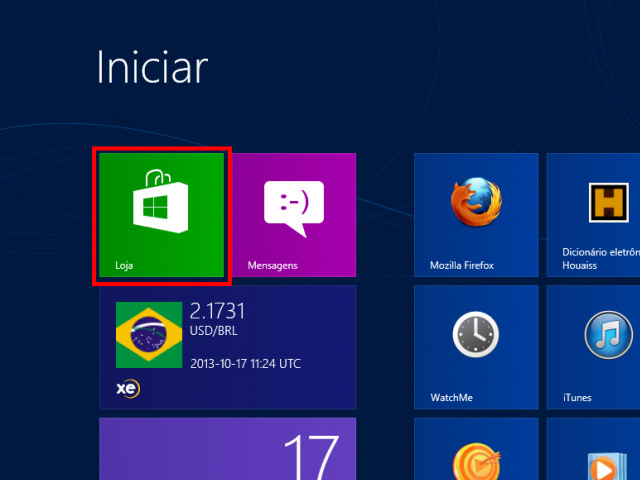640x480 pixels.
Task: Click the Iniciar heading
Action: click(152, 67)
